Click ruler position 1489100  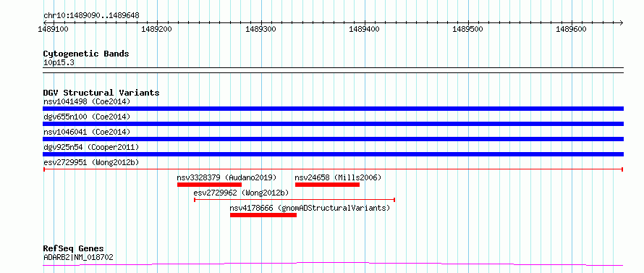click(53, 29)
